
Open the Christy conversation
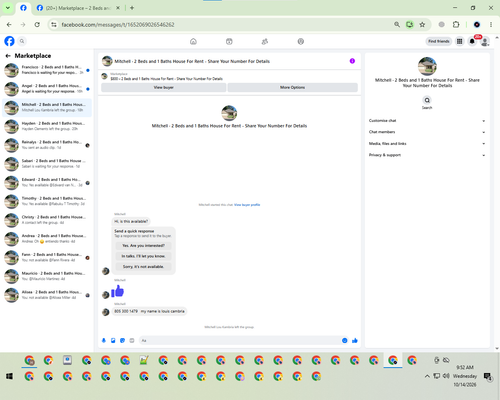47,220
